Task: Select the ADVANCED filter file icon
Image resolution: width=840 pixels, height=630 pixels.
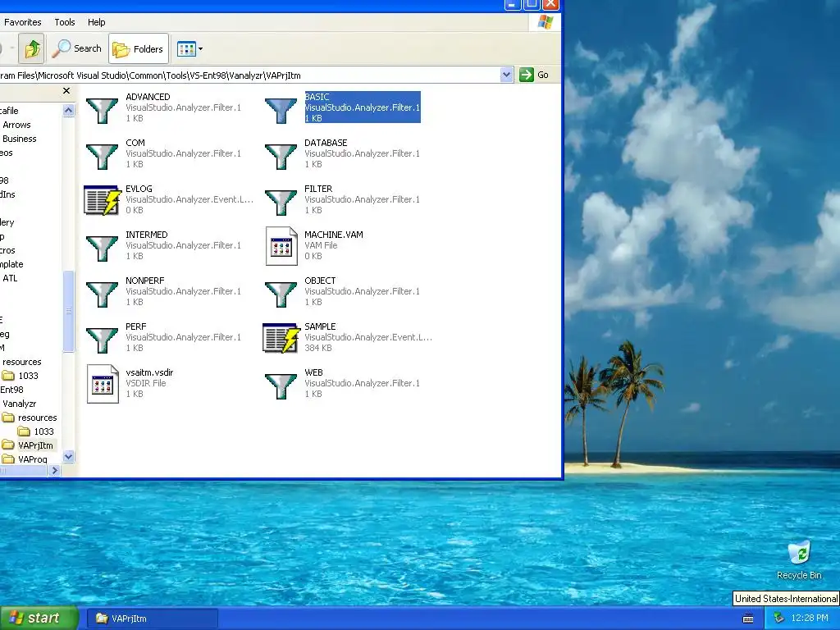Action: point(102,111)
